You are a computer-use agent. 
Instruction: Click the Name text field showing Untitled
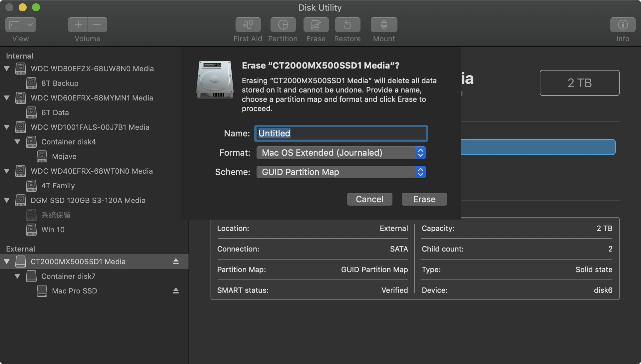tap(341, 133)
